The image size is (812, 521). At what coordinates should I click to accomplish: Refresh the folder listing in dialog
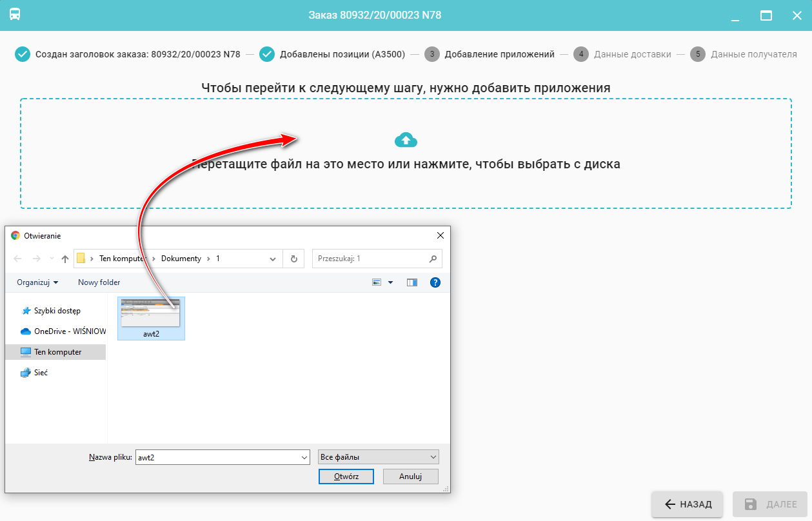tap(293, 259)
